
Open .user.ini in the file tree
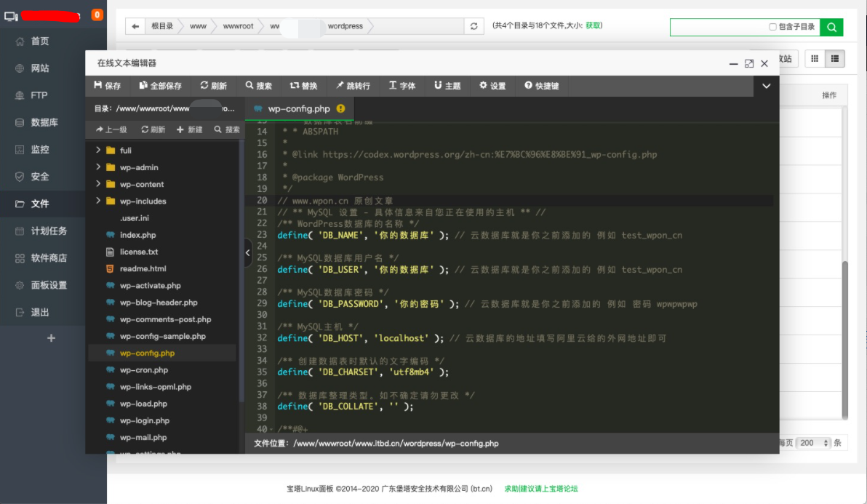[135, 217]
